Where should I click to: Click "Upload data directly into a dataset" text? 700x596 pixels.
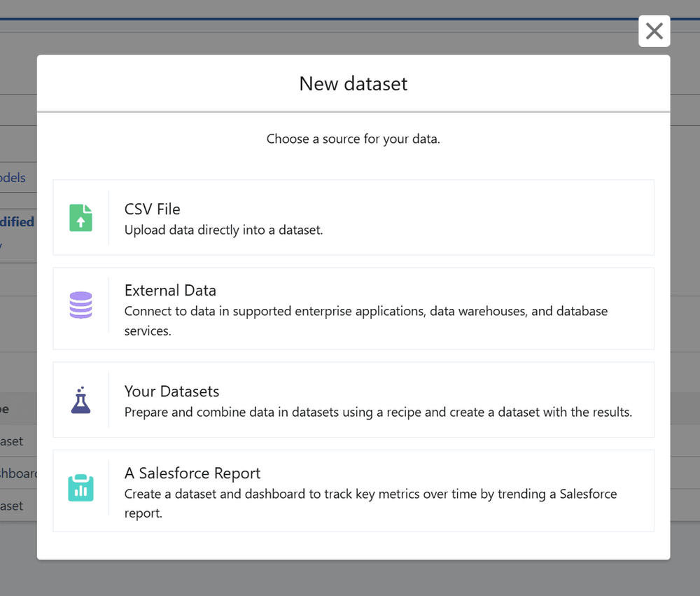(x=223, y=230)
